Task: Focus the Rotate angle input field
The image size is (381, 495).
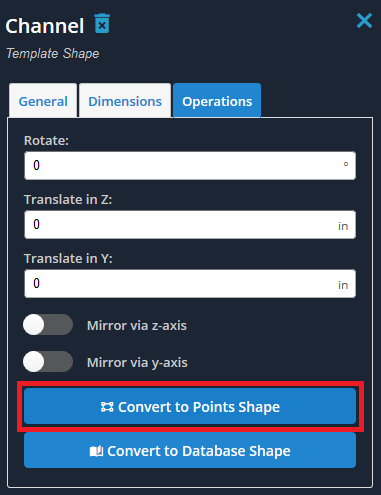Action: click(190, 166)
